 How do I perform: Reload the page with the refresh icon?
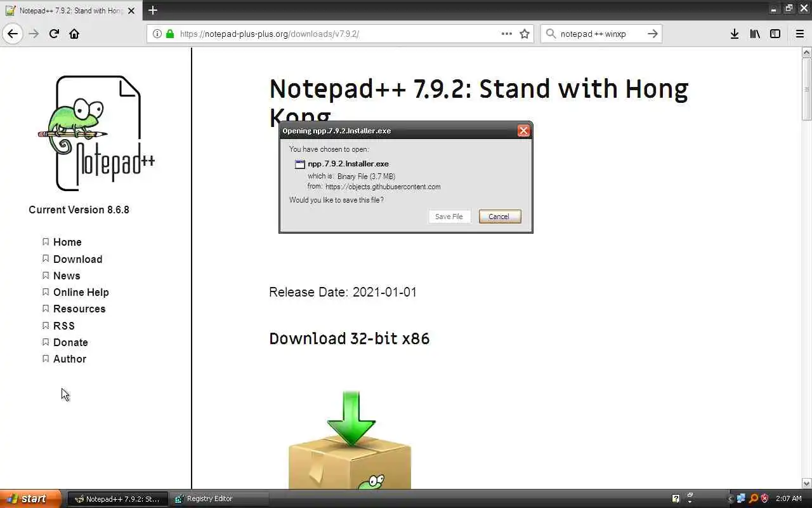pyautogui.click(x=54, y=34)
